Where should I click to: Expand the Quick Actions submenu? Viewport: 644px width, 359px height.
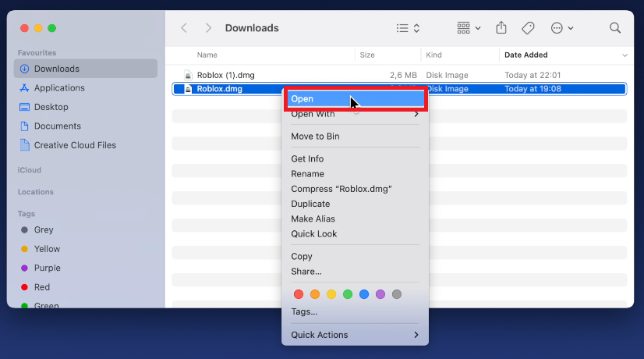(356, 335)
